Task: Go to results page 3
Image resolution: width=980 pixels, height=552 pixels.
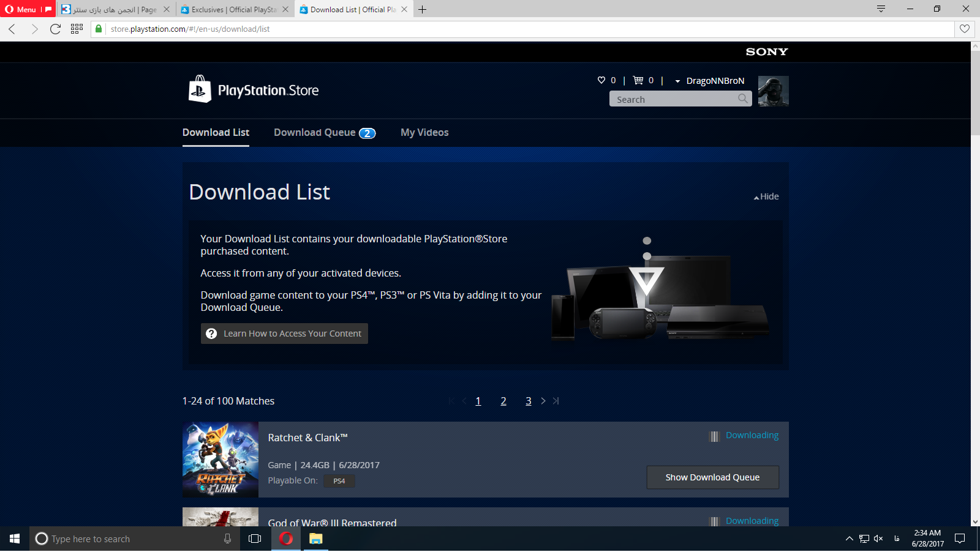Action: (x=529, y=401)
